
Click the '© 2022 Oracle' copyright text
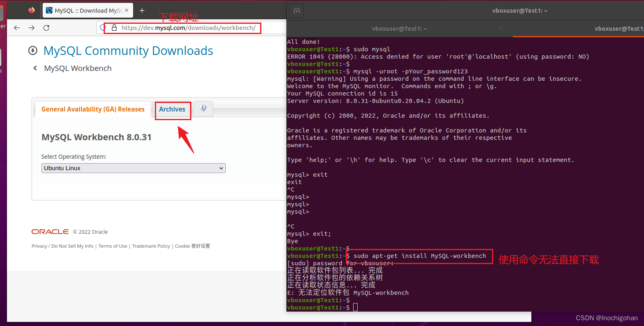(91, 232)
